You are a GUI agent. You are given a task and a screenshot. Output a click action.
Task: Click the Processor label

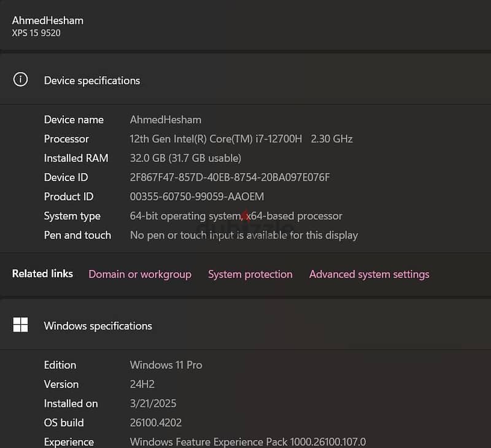point(66,139)
